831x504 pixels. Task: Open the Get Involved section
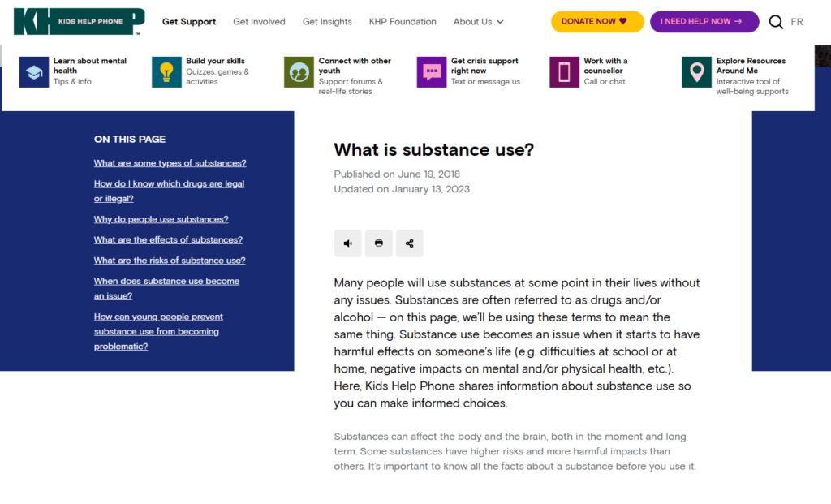pyautogui.click(x=259, y=22)
